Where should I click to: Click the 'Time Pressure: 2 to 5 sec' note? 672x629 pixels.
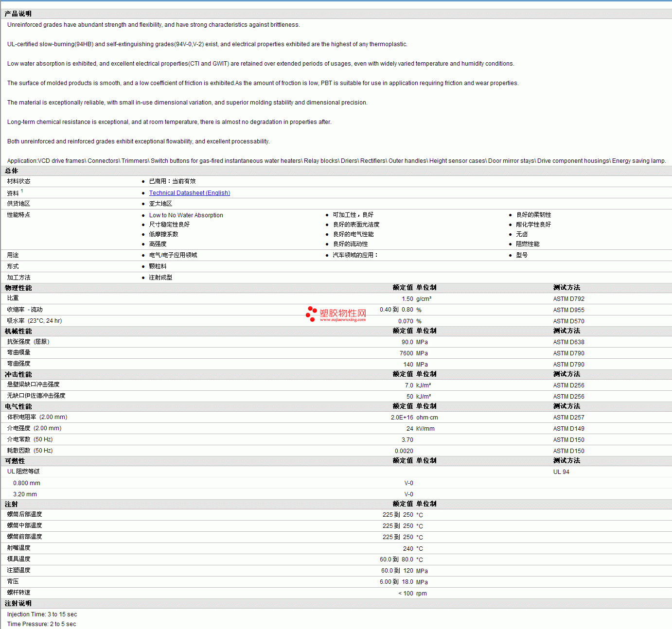[42, 624]
